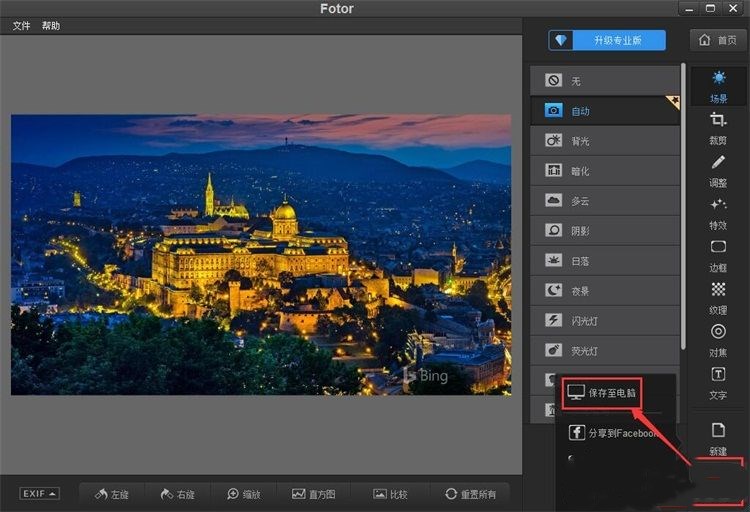
Task: Select the 无 scene option
Action: 605,80
